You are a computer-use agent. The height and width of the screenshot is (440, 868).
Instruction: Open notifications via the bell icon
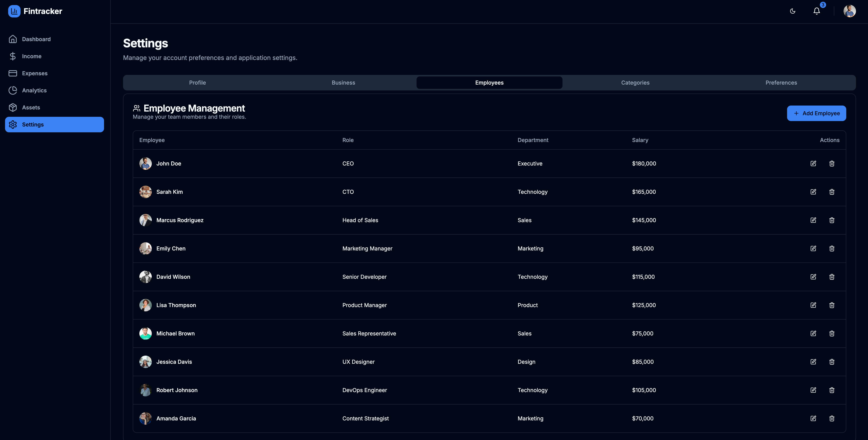coord(816,11)
